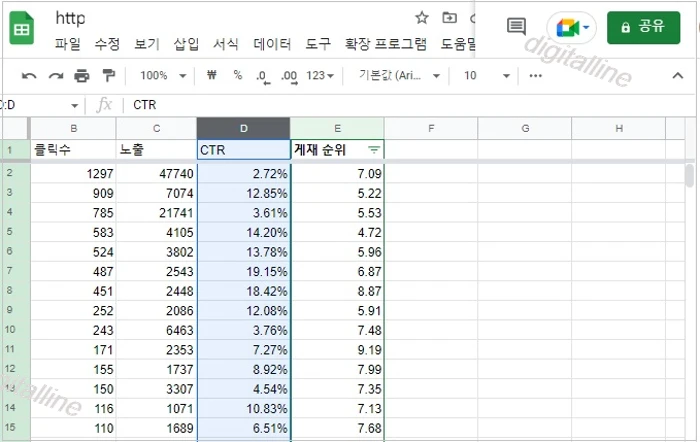Image resolution: width=700 pixels, height=442 pixels.
Task: Decrease decimal places
Action: coord(263,76)
